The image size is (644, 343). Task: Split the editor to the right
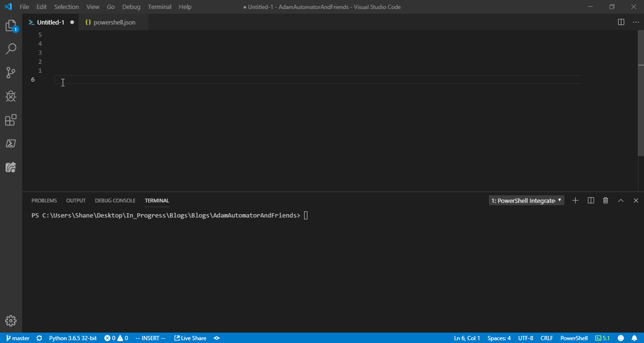[x=621, y=22]
